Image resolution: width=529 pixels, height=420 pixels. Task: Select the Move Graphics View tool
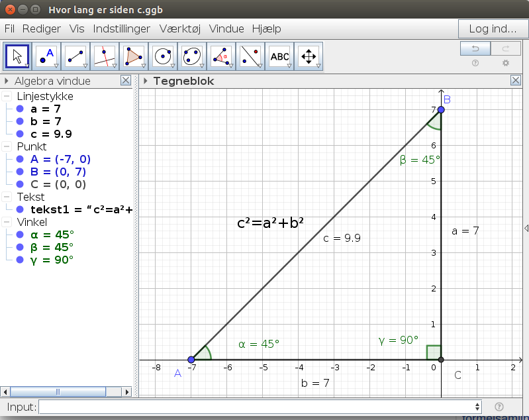309,56
